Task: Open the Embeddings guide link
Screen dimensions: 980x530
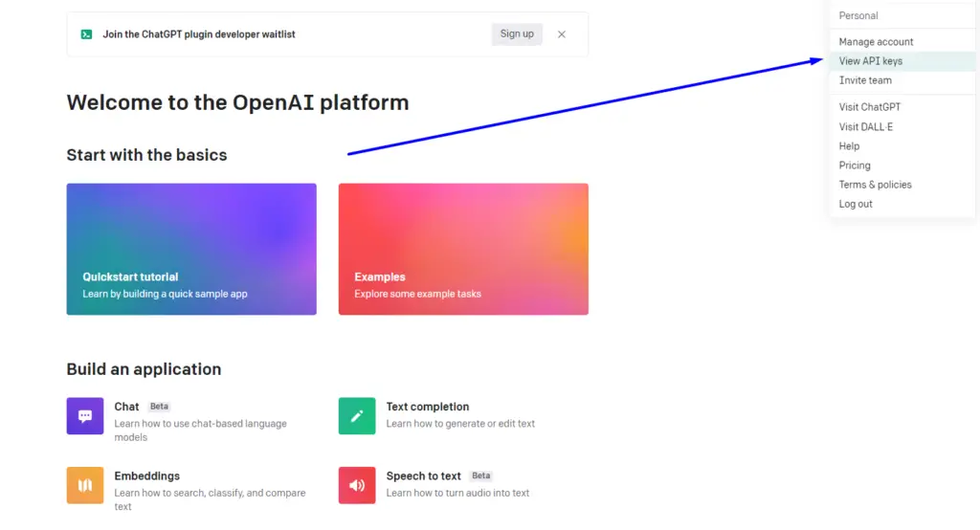Action: coord(146,476)
